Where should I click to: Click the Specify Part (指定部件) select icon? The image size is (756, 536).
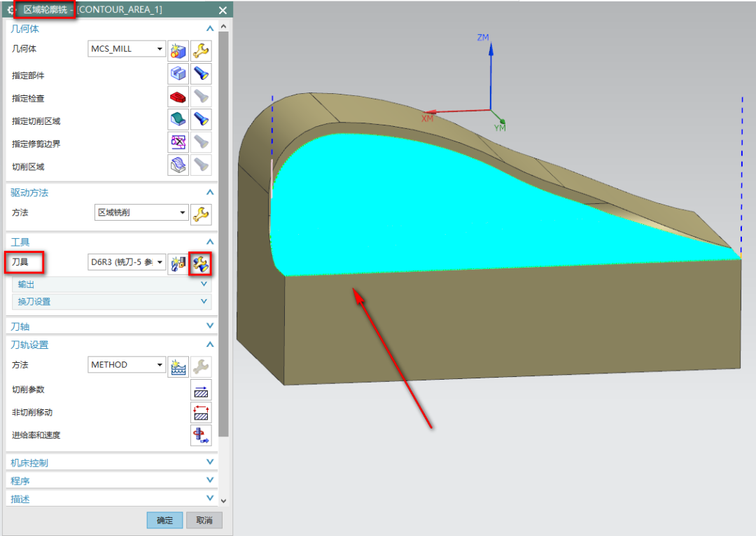click(178, 74)
